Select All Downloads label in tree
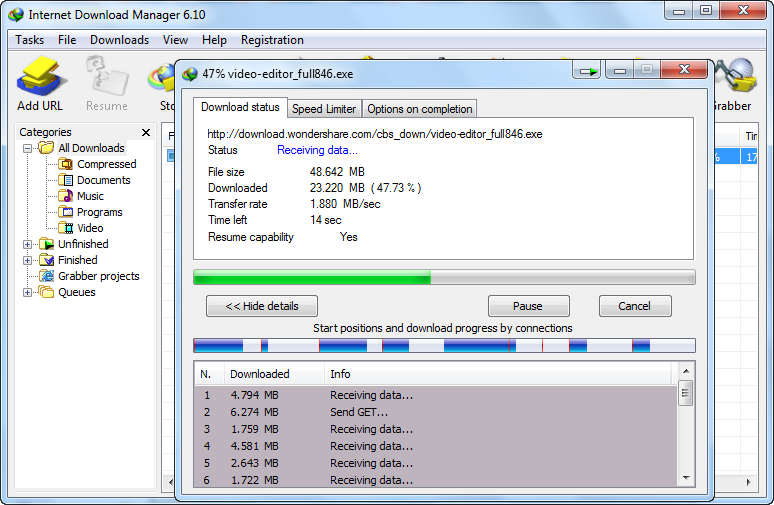Image resolution: width=774 pixels, height=505 pixels. point(91,148)
